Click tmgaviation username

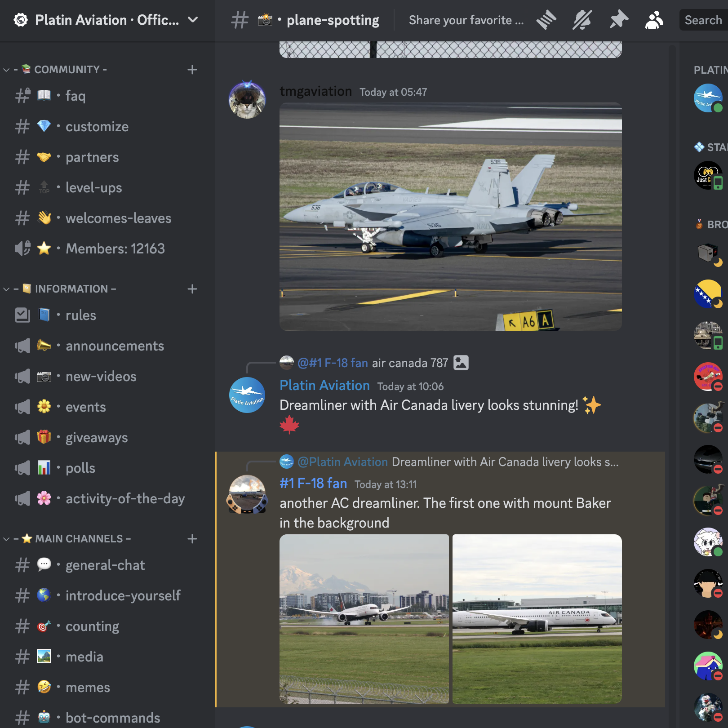point(315,91)
